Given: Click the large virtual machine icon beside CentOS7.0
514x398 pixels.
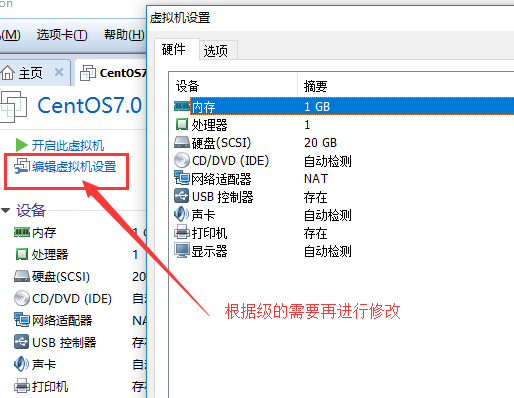Looking at the screenshot, I should click(13, 107).
